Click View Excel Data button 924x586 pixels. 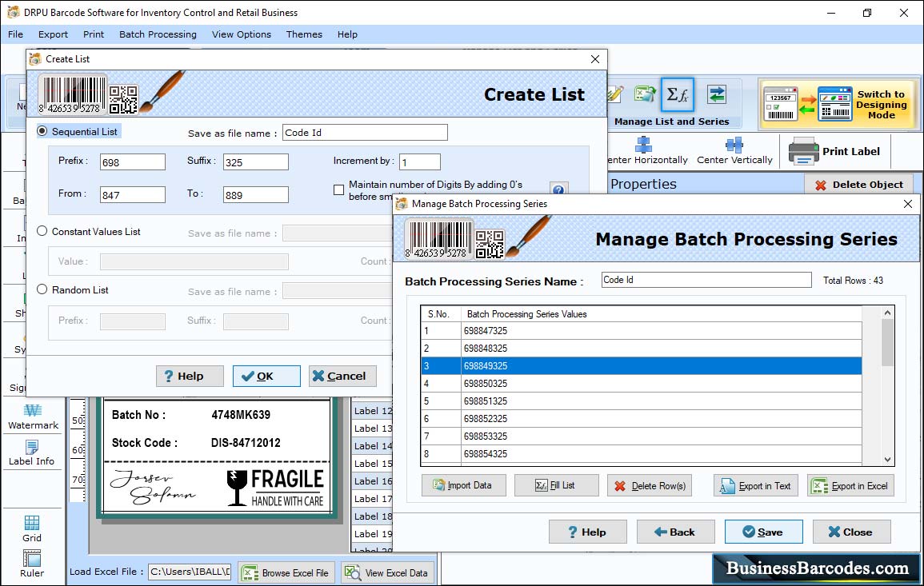tap(388, 573)
